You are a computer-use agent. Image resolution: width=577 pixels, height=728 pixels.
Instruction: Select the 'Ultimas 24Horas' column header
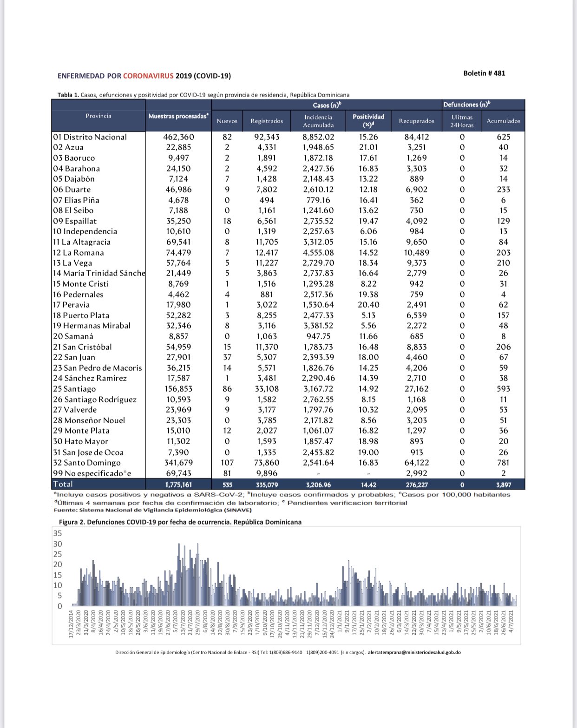[x=462, y=121]
